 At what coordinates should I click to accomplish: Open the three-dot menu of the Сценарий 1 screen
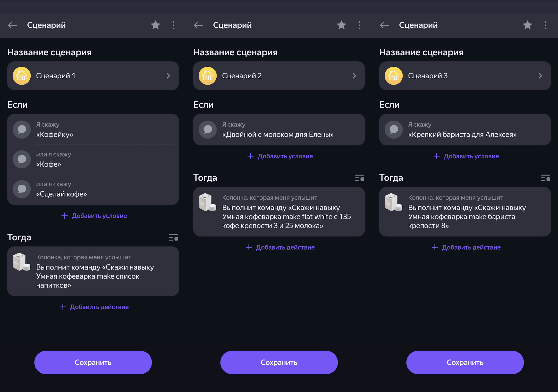174,25
